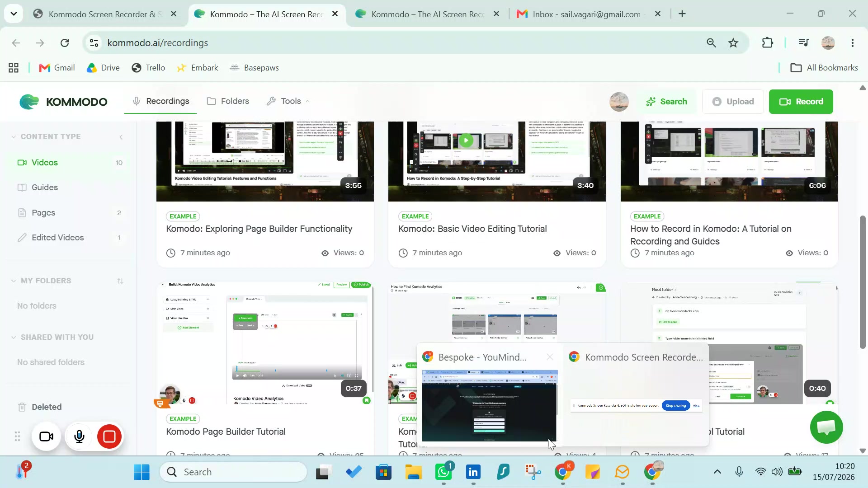The image size is (868, 488).
Task: Open a new browser tab
Action: pyautogui.click(x=682, y=14)
